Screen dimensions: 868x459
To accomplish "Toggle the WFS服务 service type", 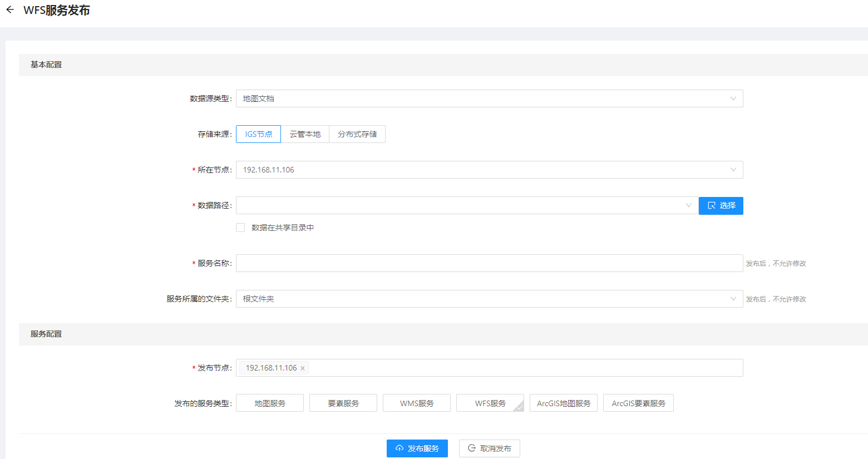I will tap(490, 403).
